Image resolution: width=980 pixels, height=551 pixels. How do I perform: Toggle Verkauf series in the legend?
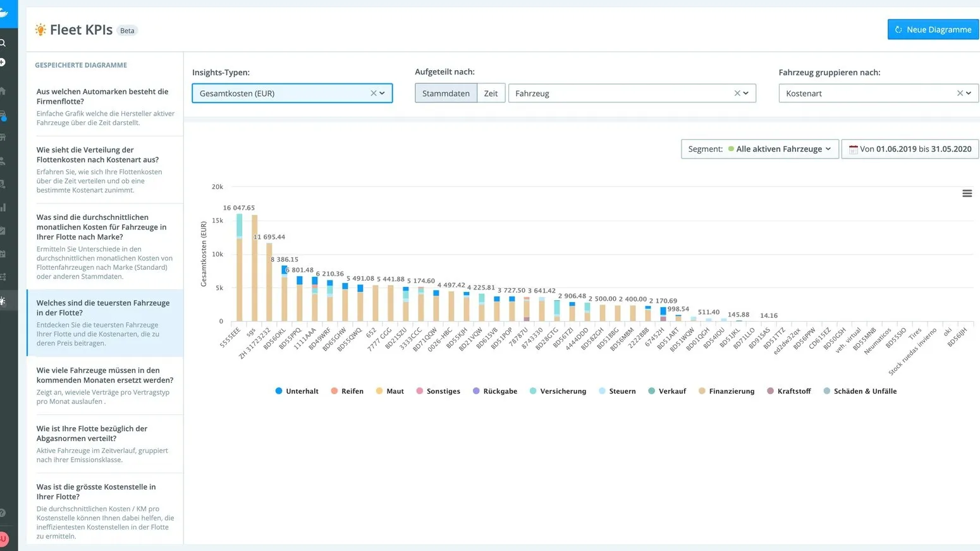(667, 391)
